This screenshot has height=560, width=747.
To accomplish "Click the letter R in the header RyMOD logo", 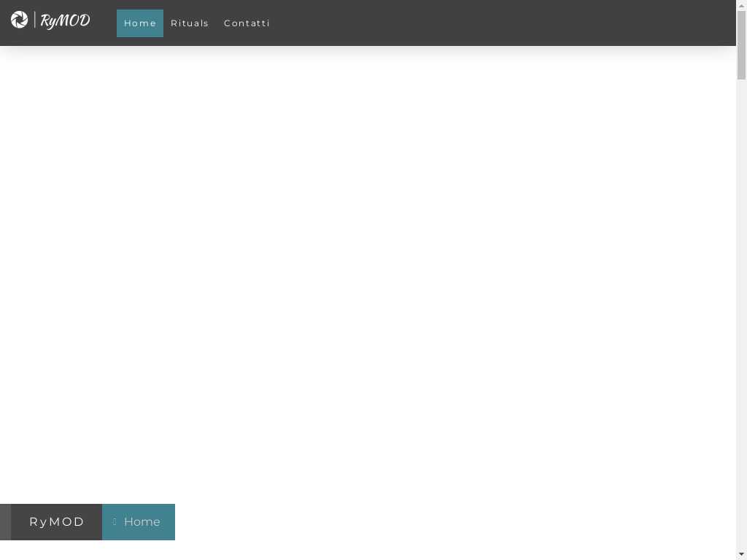I will click(45, 21).
